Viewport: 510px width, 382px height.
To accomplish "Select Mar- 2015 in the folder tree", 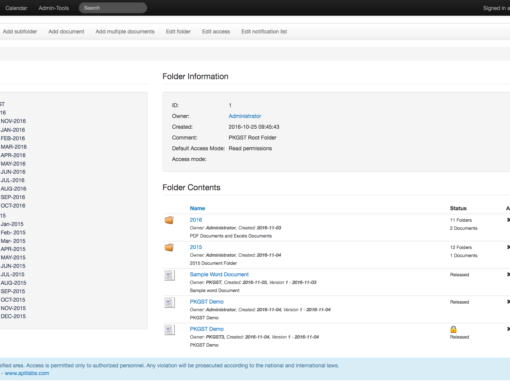I will click(x=13, y=241).
